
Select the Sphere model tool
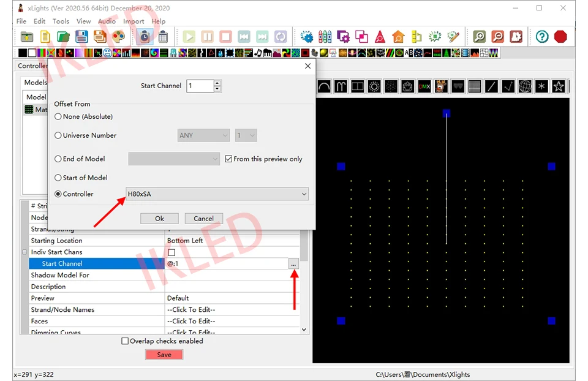pyautogui.click(x=525, y=86)
